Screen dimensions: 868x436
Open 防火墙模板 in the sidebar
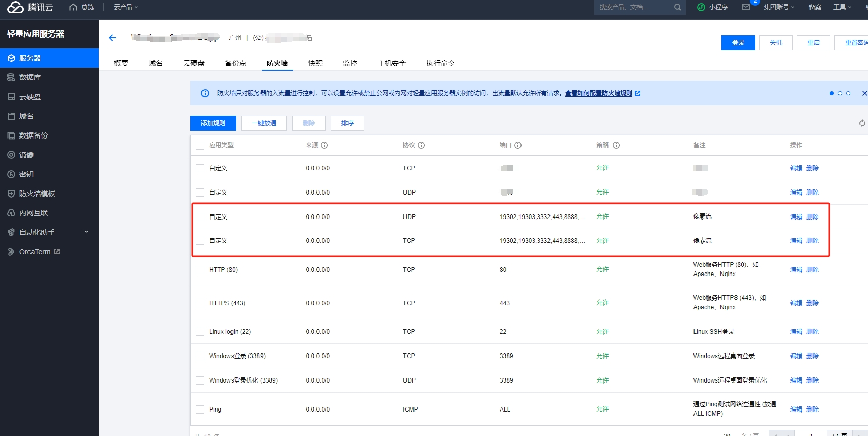37,194
